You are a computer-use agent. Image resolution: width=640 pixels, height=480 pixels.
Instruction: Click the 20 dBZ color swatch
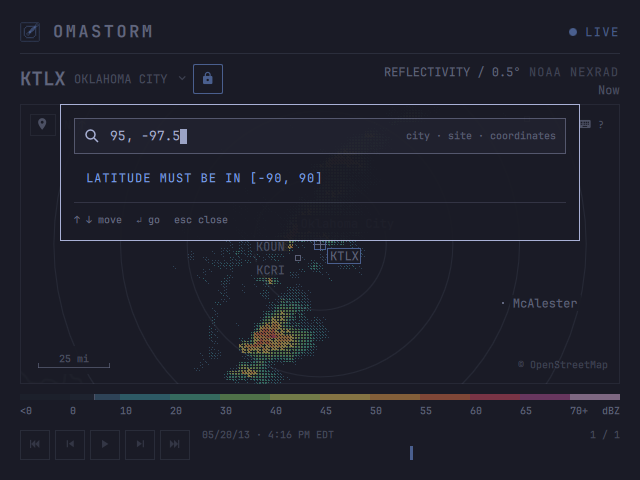click(195, 397)
